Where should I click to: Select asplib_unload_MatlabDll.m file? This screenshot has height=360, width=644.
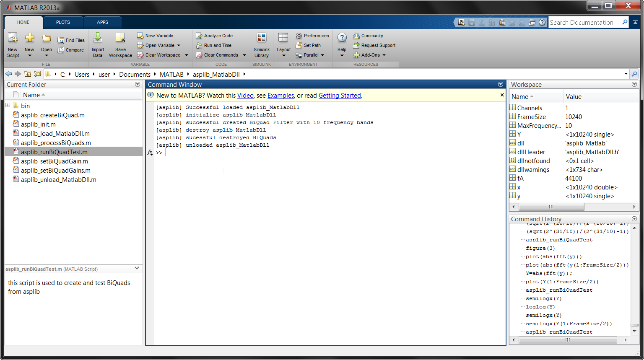pyautogui.click(x=59, y=179)
